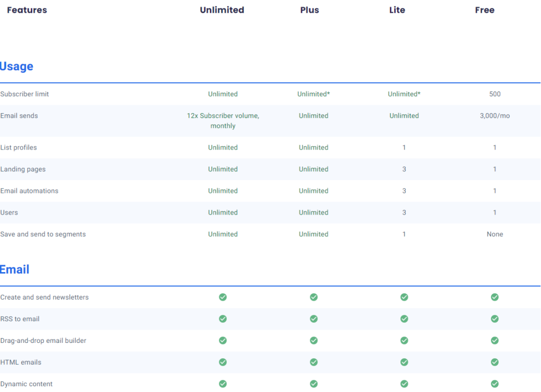Click Unlimited* subscriber limit under Plus
Image resolution: width=541 pixels, height=392 pixels.
coord(314,94)
